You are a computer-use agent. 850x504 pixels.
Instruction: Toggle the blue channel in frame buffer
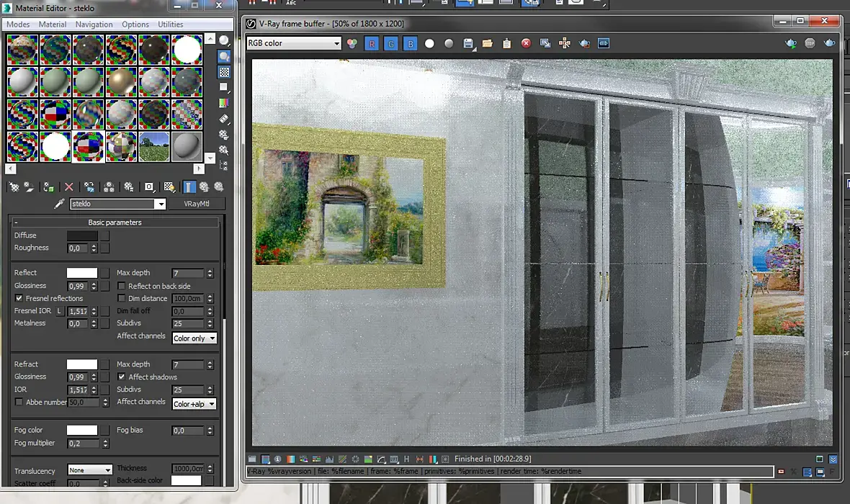point(410,44)
